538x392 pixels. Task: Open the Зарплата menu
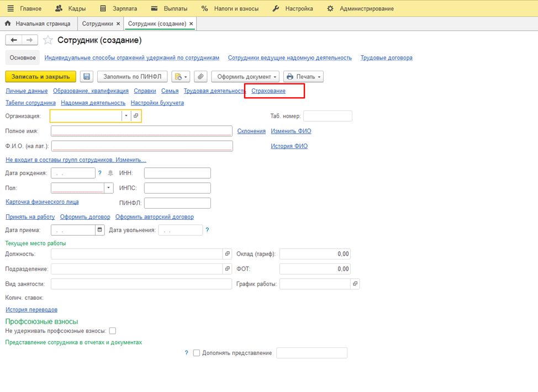[118, 9]
